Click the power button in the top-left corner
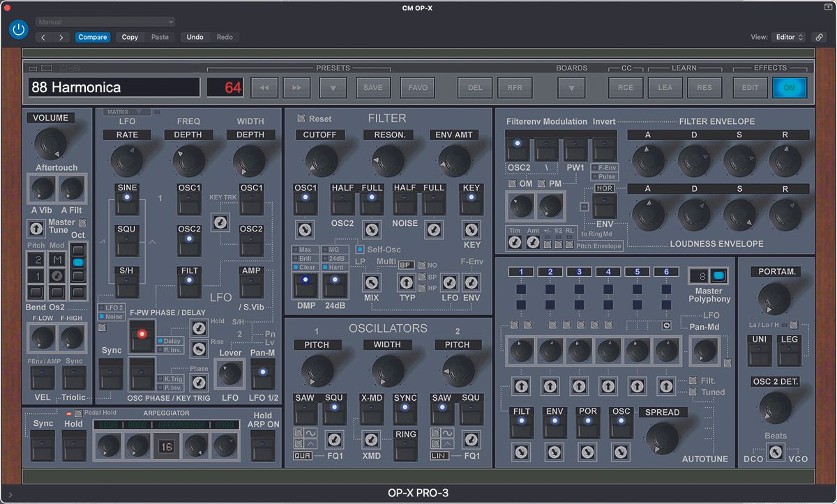Viewport: 837px width, 504px height. 18,30
